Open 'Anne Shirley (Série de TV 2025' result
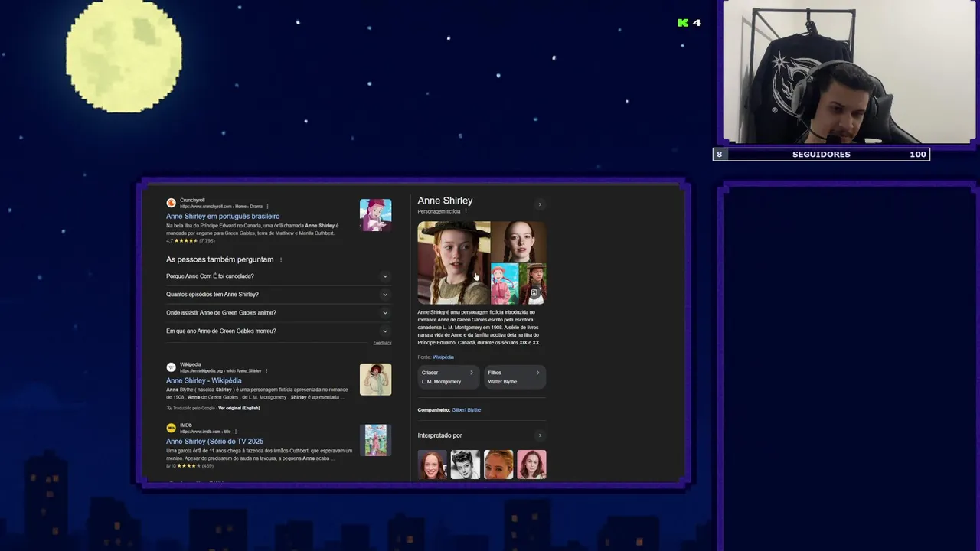Image resolution: width=980 pixels, height=551 pixels. pyautogui.click(x=214, y=442)
